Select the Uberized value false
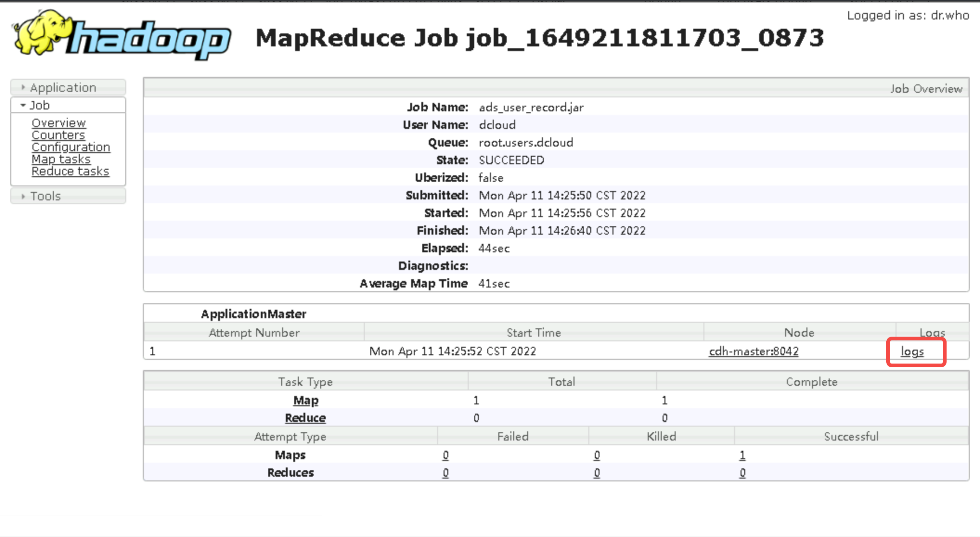 491,178
